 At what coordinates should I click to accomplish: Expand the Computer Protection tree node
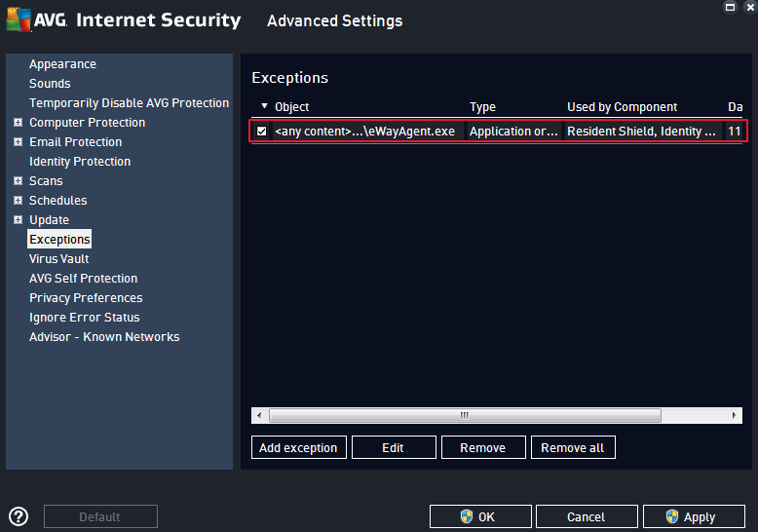[x=18, y=123]
